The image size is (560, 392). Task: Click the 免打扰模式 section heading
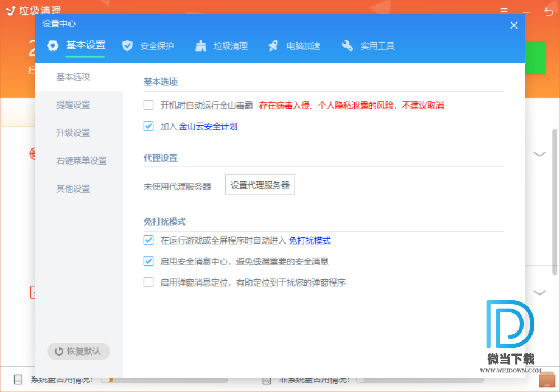tap(165, 222)
